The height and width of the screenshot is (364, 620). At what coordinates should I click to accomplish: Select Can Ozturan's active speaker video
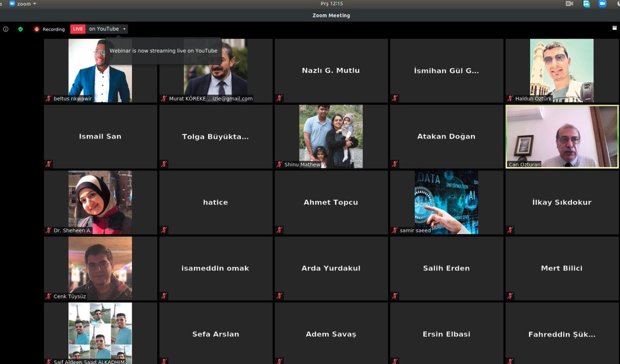click(562, 136)
